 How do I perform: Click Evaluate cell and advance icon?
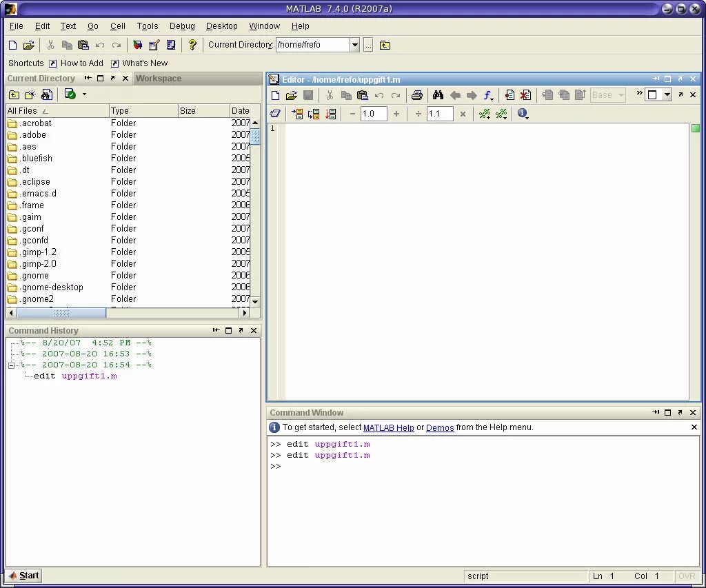click(314, 114)
